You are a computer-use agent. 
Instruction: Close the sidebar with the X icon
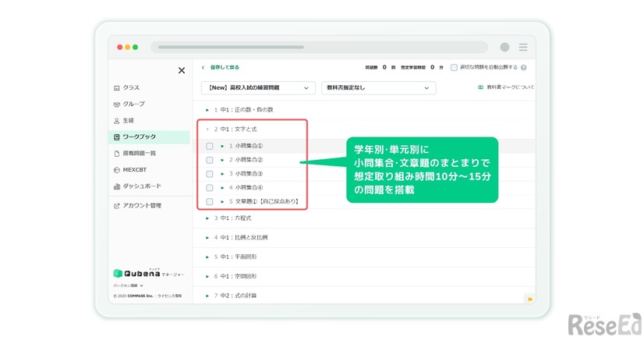(x=182, y=70)
